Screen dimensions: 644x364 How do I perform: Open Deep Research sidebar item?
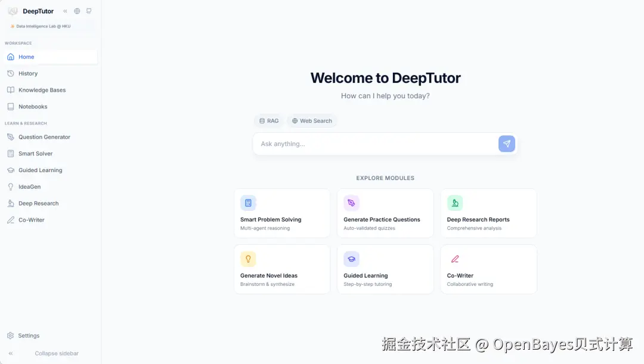pos(51,203)
